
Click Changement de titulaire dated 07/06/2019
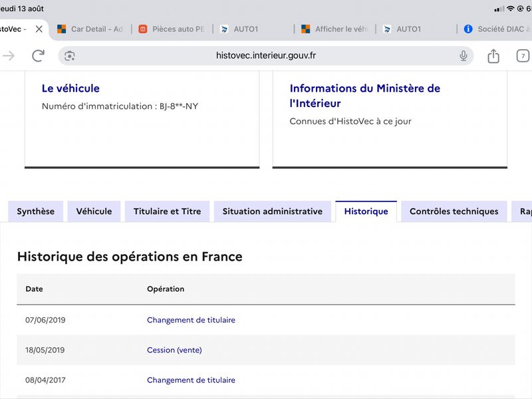pyautogui.click(x=191, y=320)
